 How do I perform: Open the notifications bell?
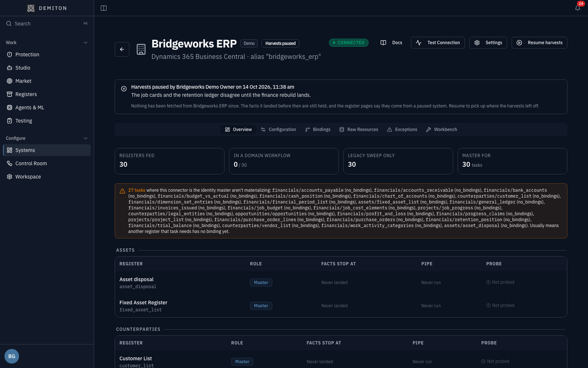pos(578,8)
